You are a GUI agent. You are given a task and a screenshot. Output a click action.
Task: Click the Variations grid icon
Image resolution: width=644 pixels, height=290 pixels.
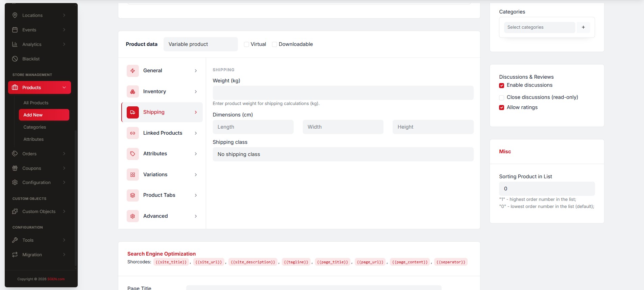point(133,175)
